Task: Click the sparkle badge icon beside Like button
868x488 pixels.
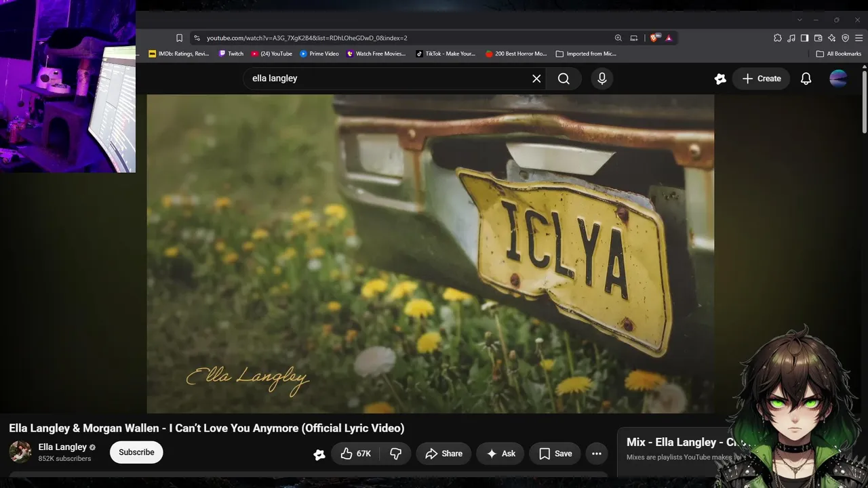Action: (319, 454)
